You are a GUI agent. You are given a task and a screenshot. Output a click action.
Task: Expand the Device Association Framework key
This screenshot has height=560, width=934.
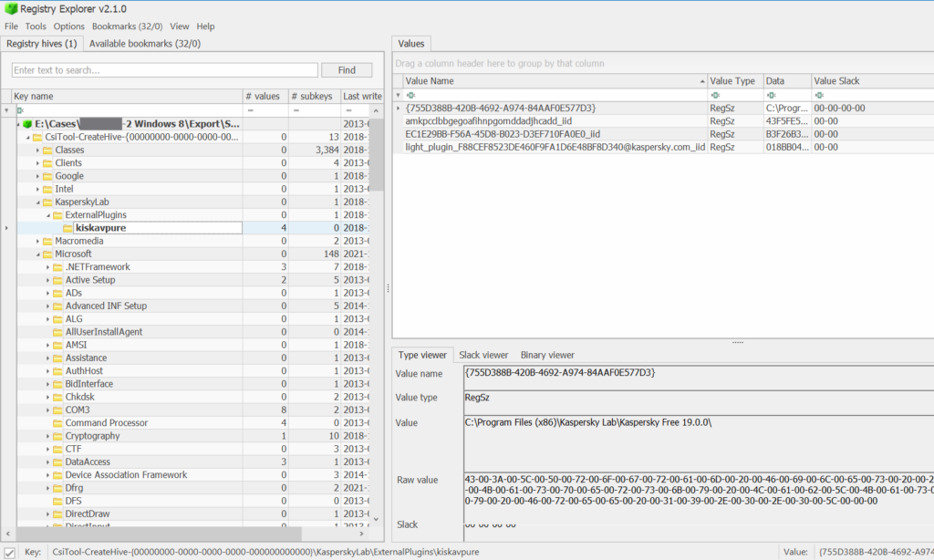click(x=47, y=475)
